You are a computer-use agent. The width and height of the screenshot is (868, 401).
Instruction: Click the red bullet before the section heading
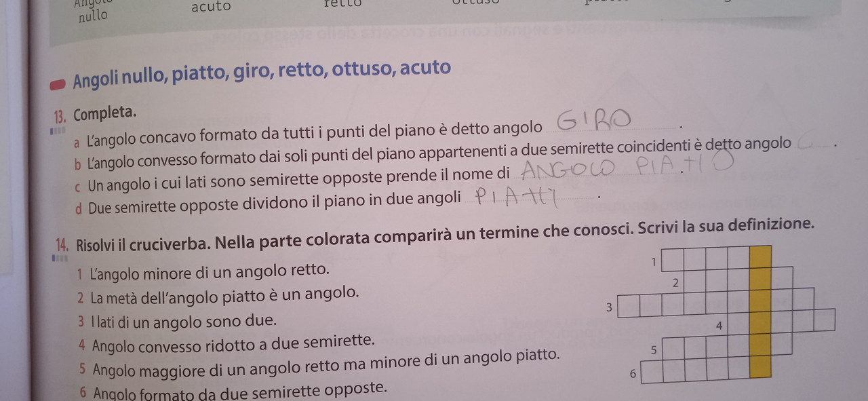tap(58, 85)
